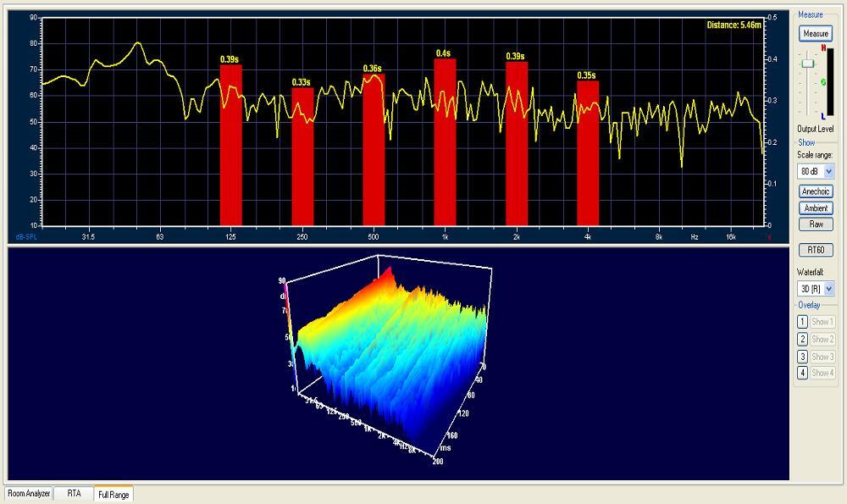Click the output level meter bar
The width and height of the screenshot is (847, 504).
(x=828, y=83)
